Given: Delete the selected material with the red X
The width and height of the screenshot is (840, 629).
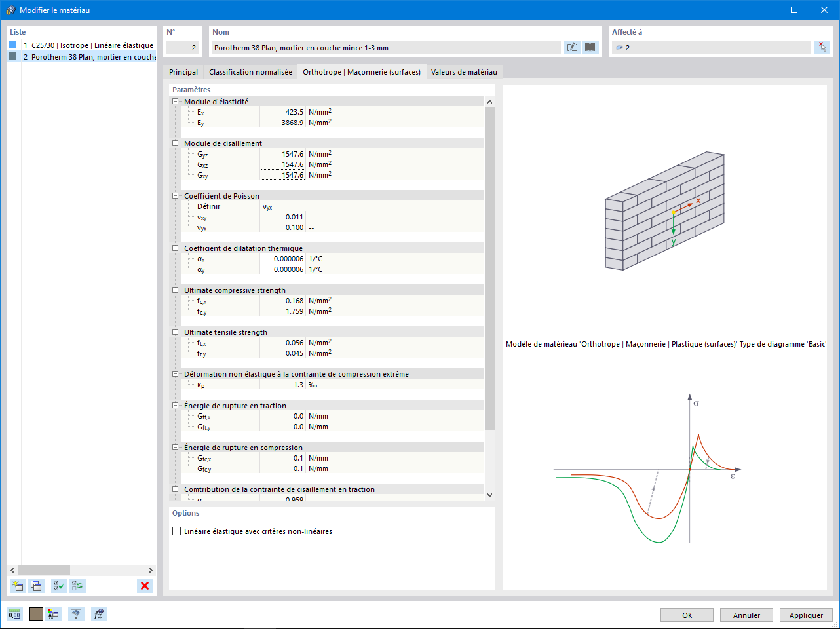Looking at the screenshot, I should [x=145, y=586].
